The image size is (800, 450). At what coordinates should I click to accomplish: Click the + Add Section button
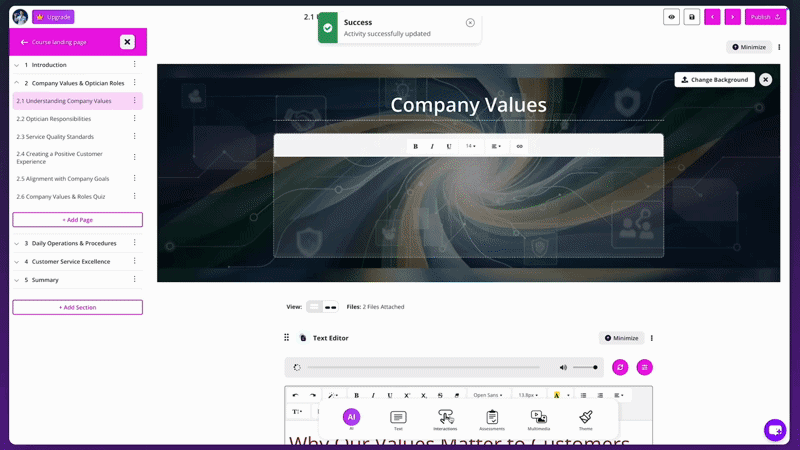click(78, 307)
